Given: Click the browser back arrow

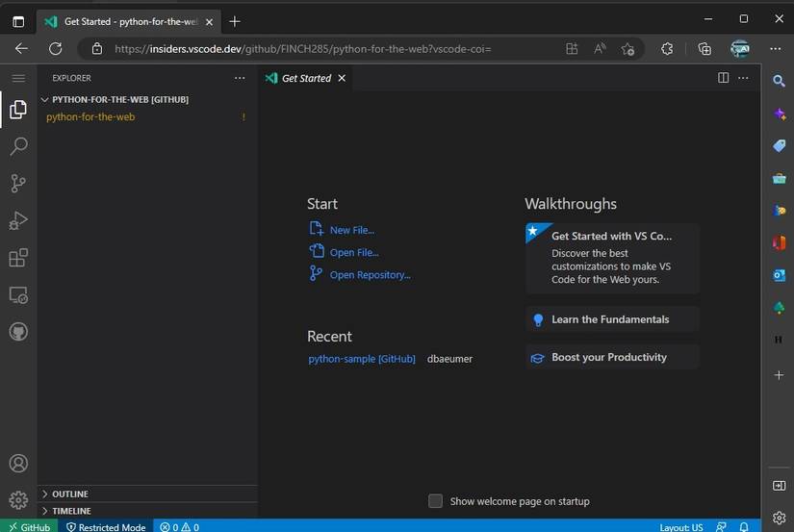Looking at the screenshot, I should (21, 49).
